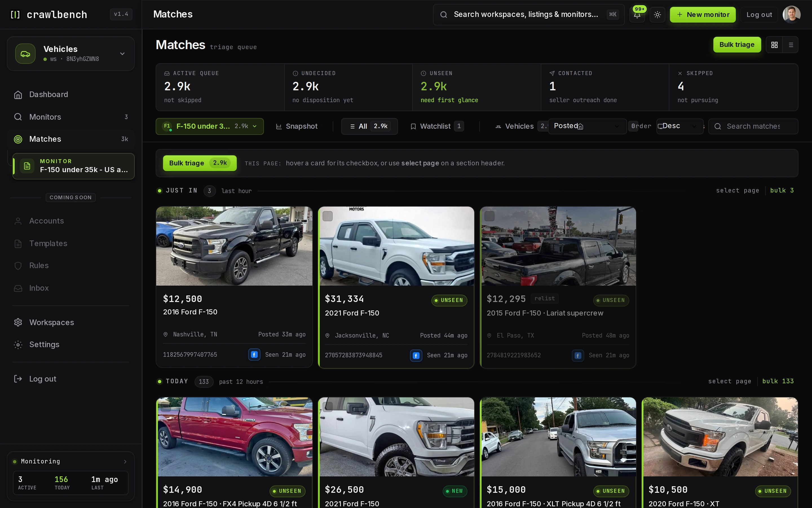The image size is (812, 508).
Task: Click bulk 3 link in Just In
Action: (x=782, y=190)
